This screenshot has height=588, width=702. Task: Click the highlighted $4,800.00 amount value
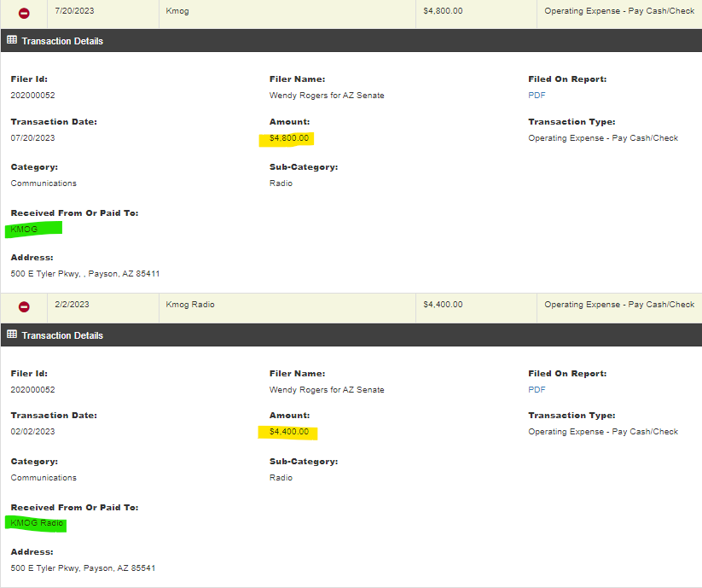289,138
